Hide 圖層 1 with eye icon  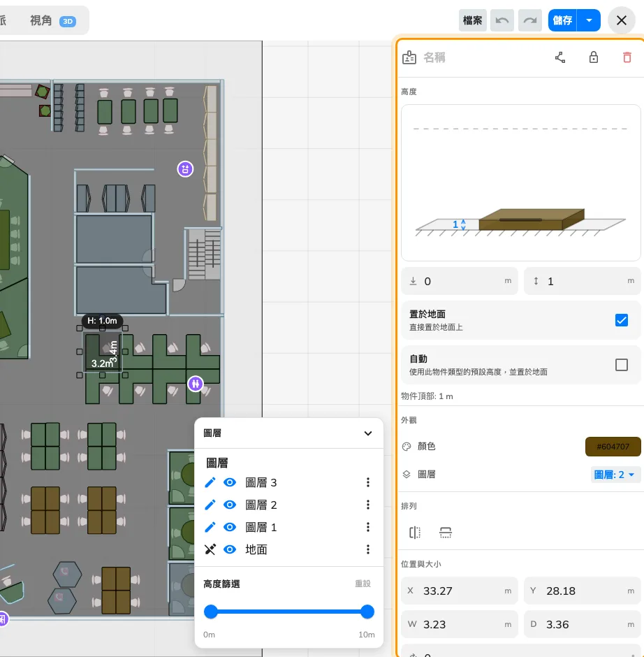[230, 527]
